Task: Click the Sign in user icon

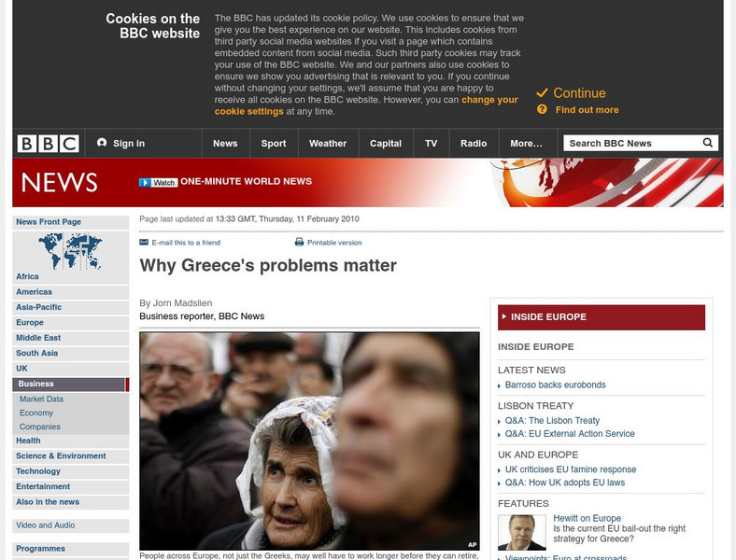Action: (x=102, y=143)
